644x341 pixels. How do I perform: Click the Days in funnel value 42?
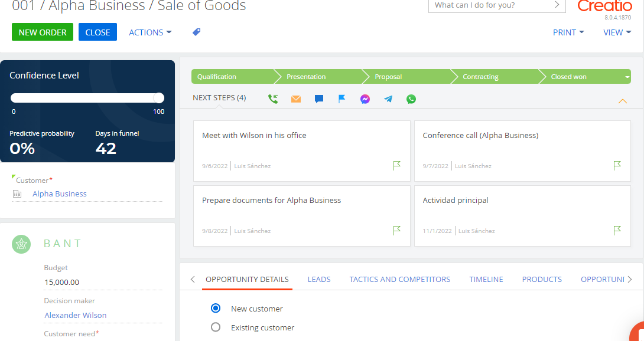click(106, 149)
